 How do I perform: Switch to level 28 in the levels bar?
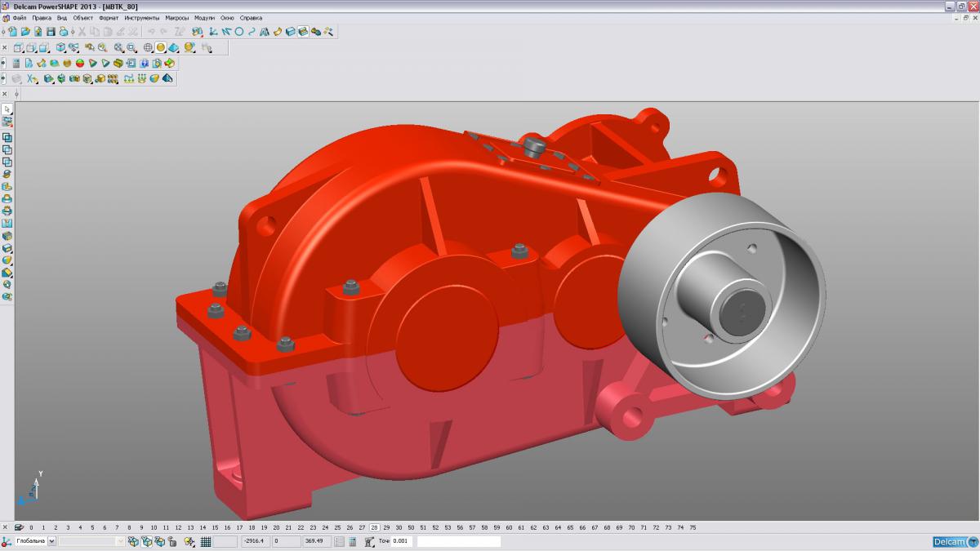374,527
